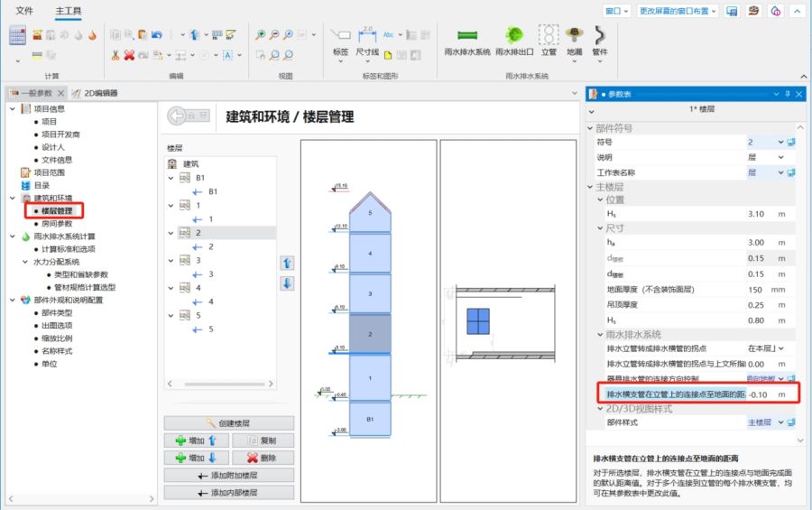The width and height of the screenshot is (812, 510).
Task: Collapse the 尺寸 section in parameter table
Action: (600, 228)
